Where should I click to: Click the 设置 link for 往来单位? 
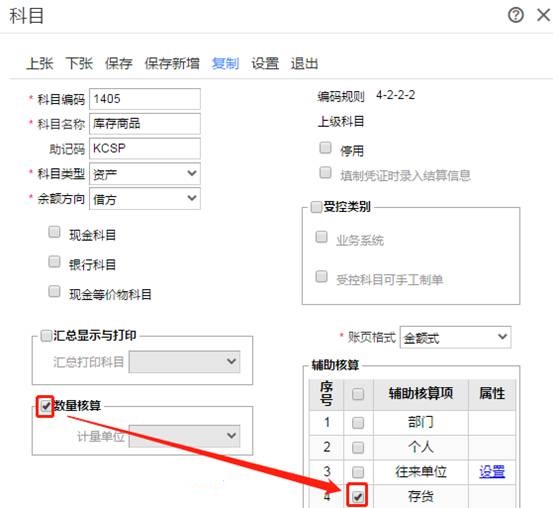(x=492, y=472)
